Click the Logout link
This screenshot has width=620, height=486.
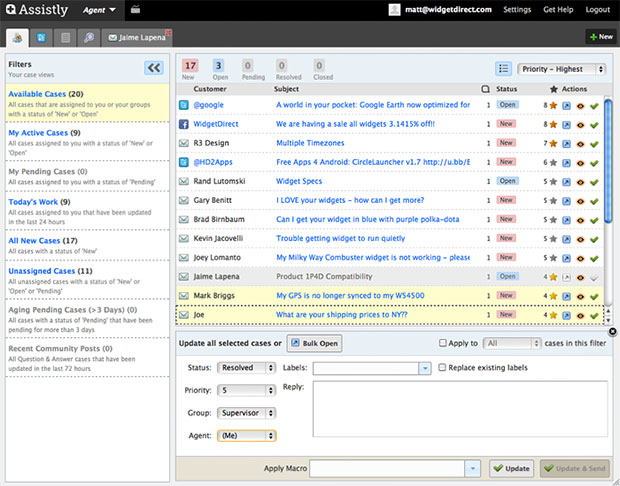(x=597, y=9)
